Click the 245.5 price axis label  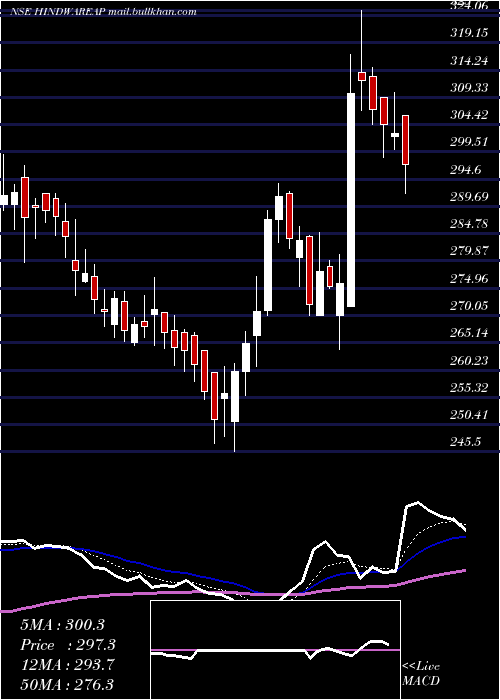point(465,442)
